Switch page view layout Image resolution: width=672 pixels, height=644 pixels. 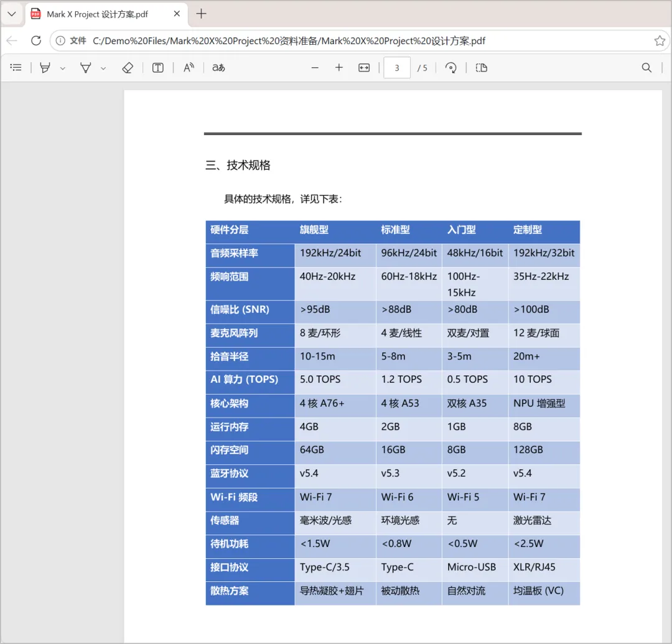point(481,68)
